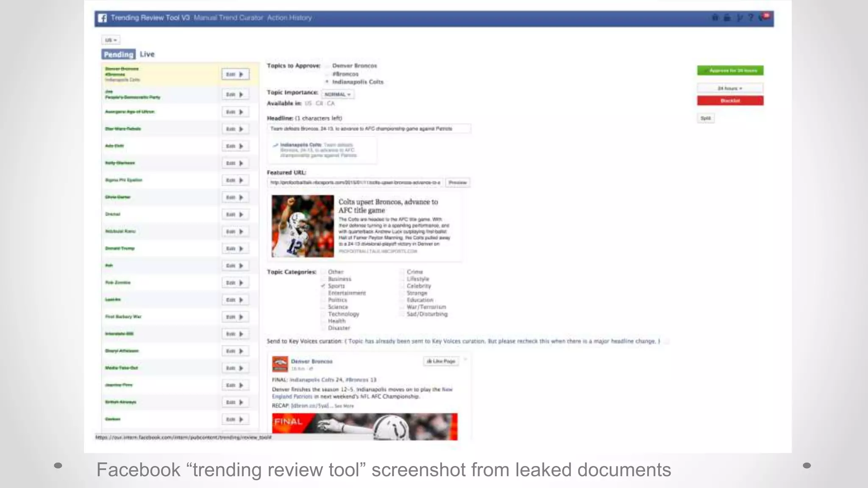Open Manual Trend Curator in header
The width and height of the screenshot is (868, 488).
point(228,18)
